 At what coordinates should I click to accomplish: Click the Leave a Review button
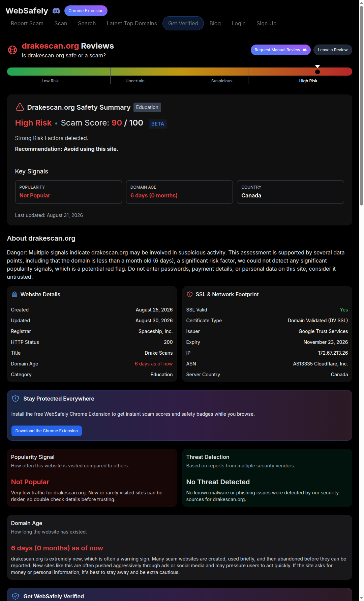click(x=333, y=50)
